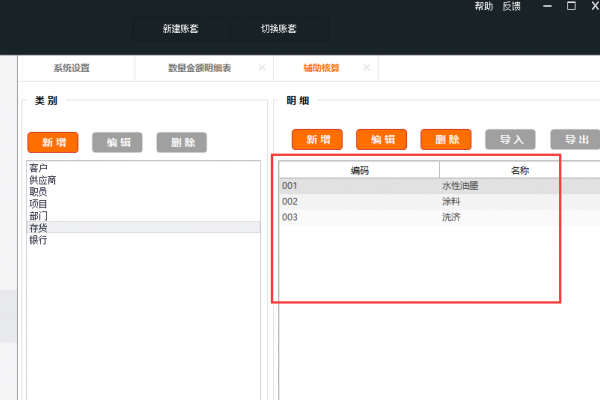This screenshot has height=400, width=600.
Task: Select 客户 in the category list
Action: (x=38, y=168)
